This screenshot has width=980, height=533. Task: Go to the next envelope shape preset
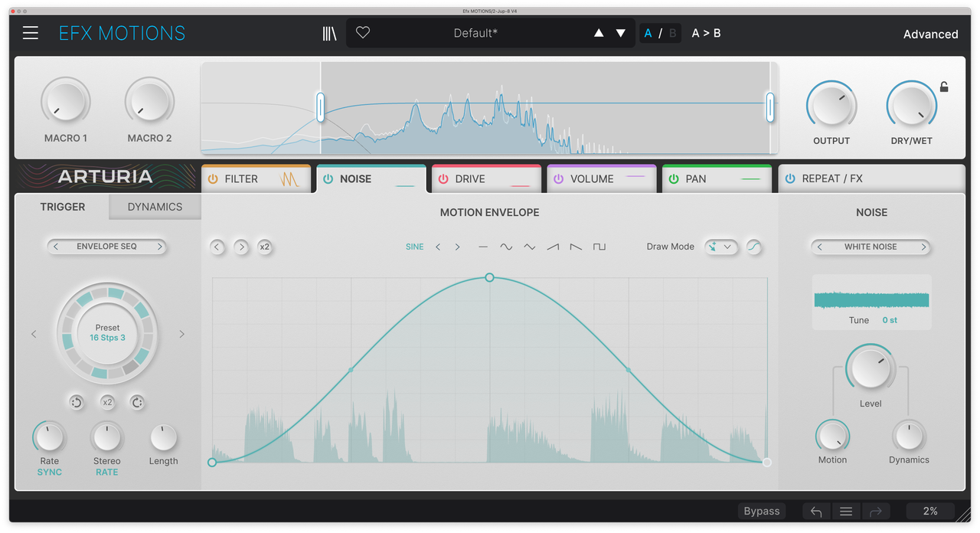(457, 247)
